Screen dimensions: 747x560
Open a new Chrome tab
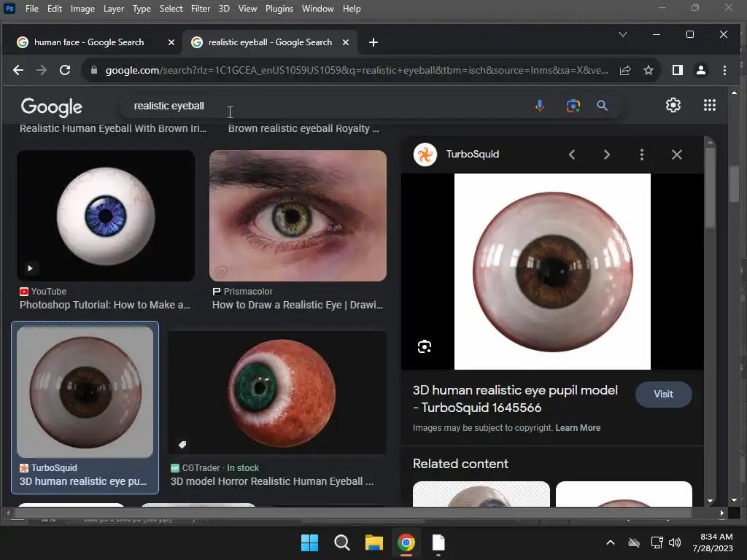373,42
